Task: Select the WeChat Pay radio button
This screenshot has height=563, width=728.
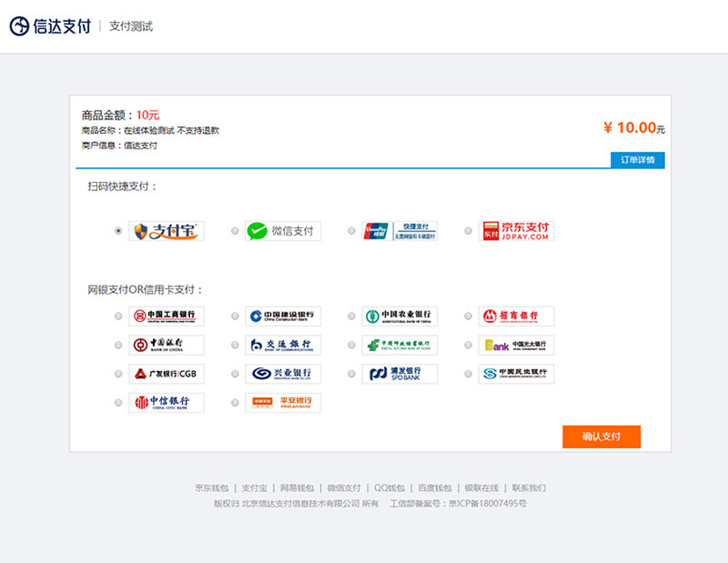Action: pos(235,231)
